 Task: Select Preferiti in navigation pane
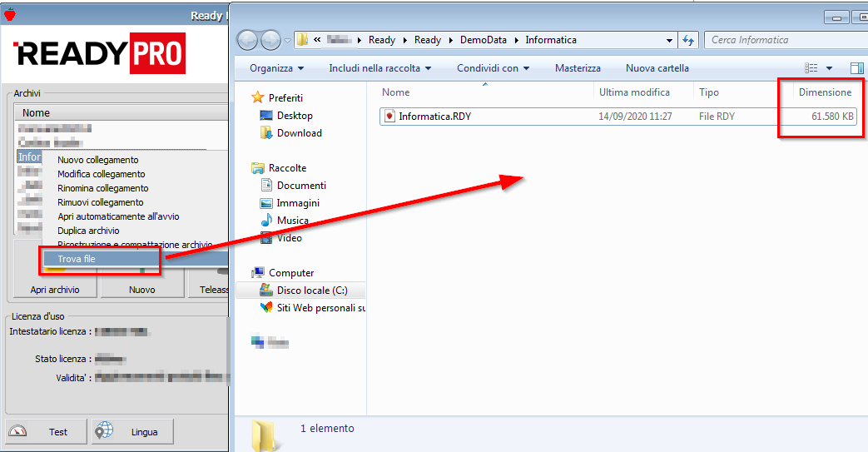(285, 97)
